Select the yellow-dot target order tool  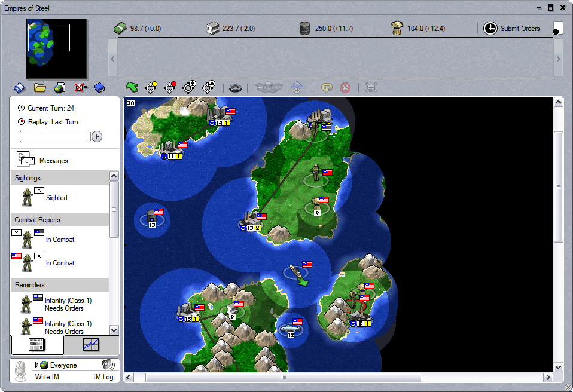[x=151, y=88]
